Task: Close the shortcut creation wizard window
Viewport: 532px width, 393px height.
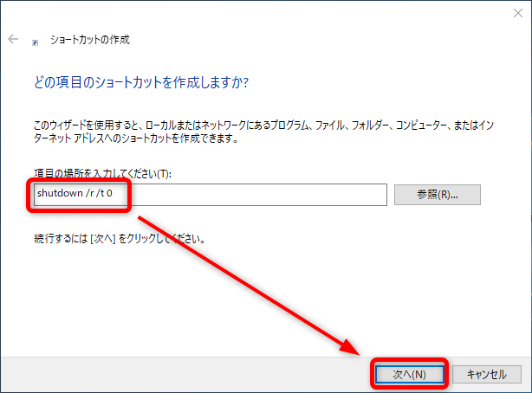Action: [x=518, y=13]
